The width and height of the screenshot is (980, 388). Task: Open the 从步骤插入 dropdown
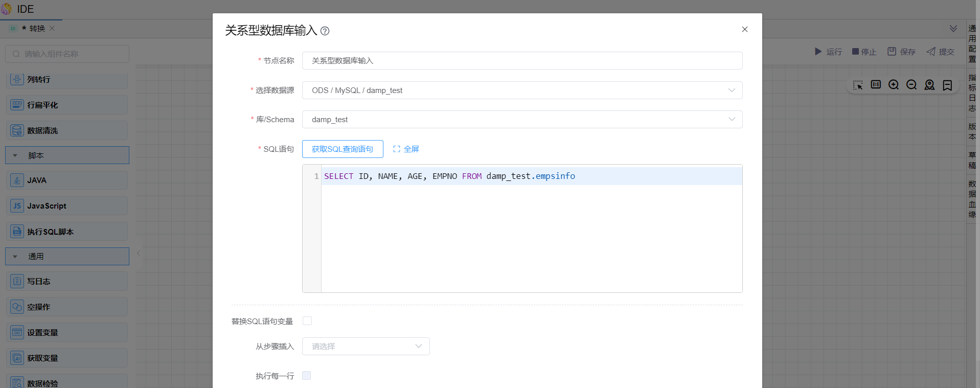[366, 347]
